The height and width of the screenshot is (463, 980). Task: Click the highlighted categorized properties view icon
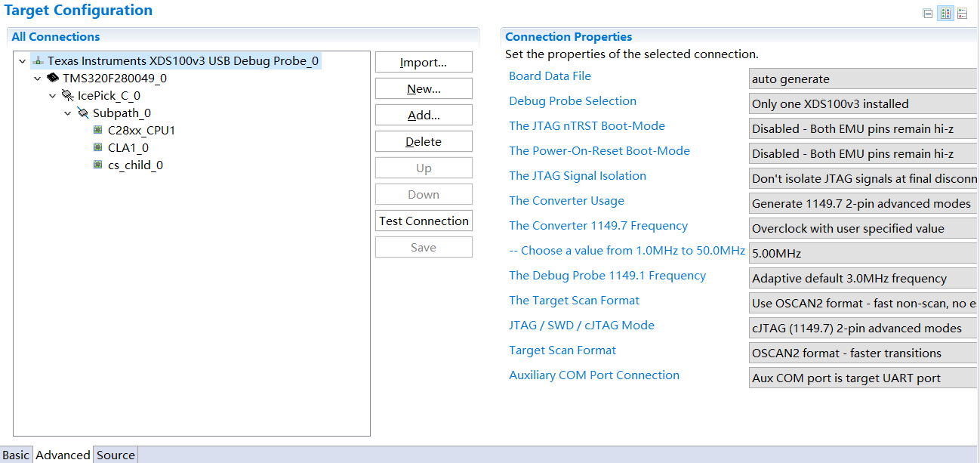945,14
